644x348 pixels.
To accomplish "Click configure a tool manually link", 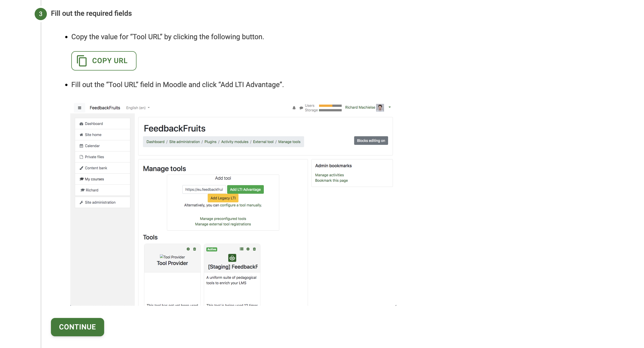I will (240, 205).
